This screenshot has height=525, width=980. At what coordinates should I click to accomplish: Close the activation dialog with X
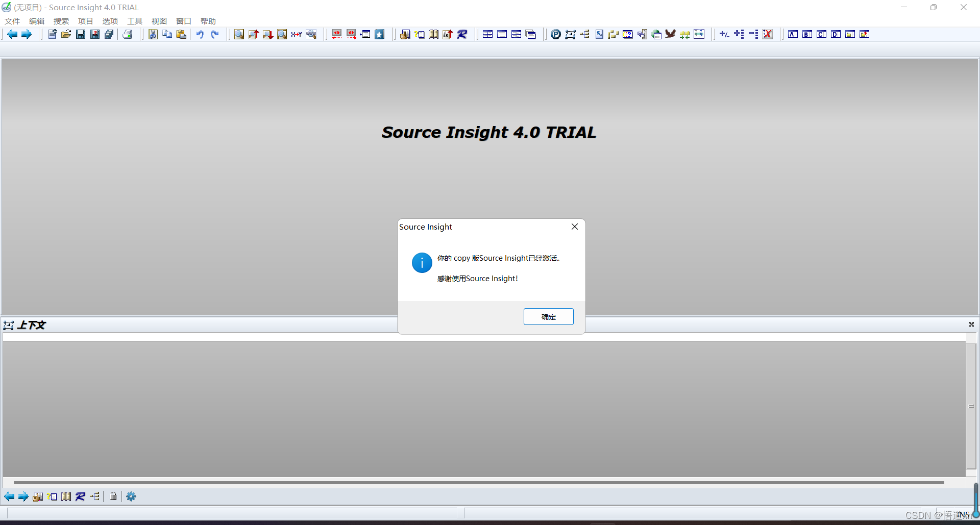[x=574, y=227]
